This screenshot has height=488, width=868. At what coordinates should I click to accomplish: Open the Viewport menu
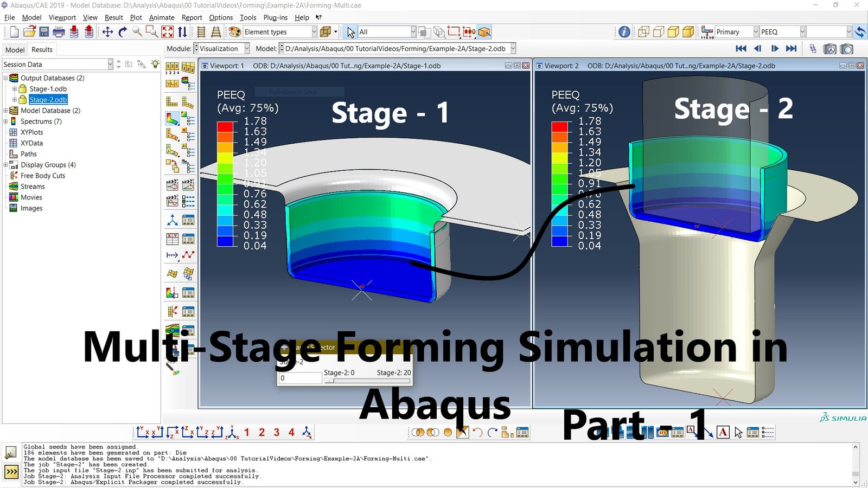tap(62, 17)
